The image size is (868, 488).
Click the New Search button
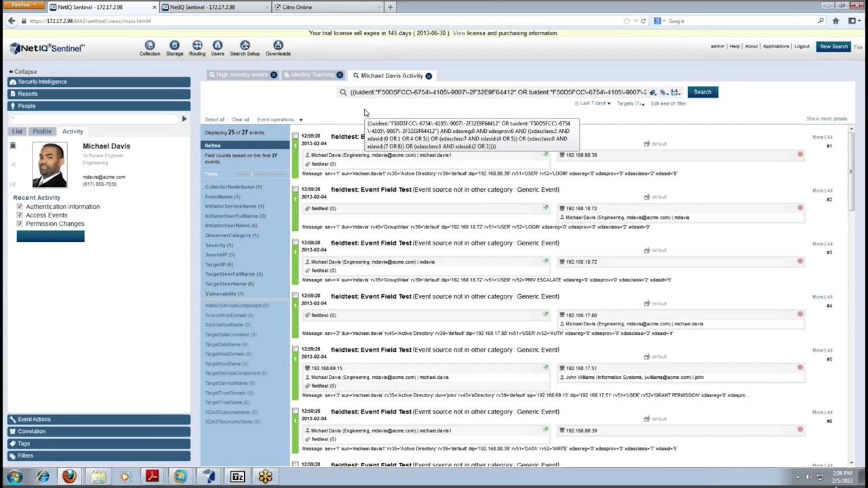point(834,47)
